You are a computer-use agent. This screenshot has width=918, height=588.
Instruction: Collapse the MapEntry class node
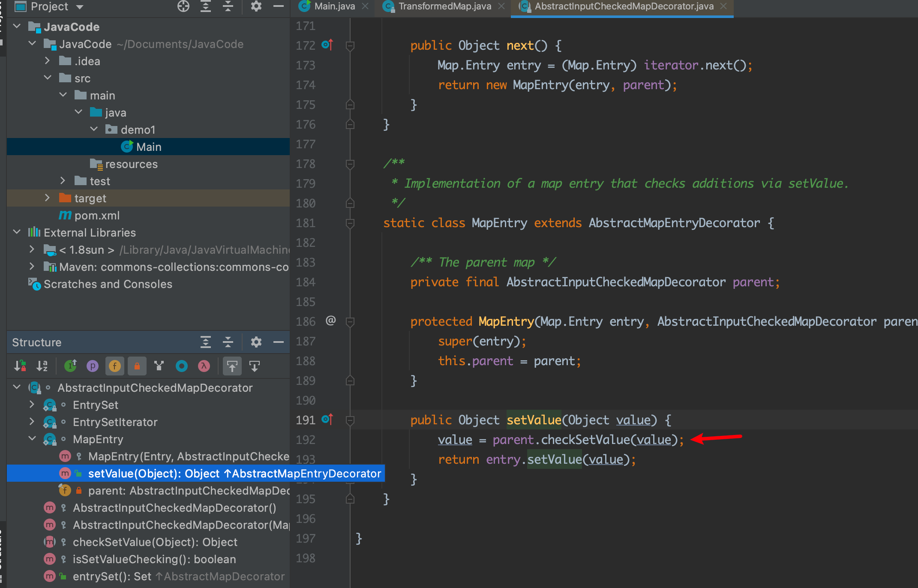[32, 439]
